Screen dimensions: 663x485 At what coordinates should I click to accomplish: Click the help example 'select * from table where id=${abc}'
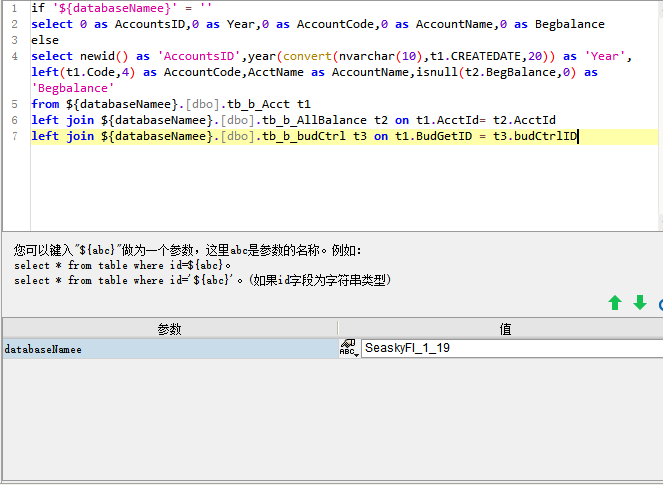pyautogui.click(x=123, y=266)
